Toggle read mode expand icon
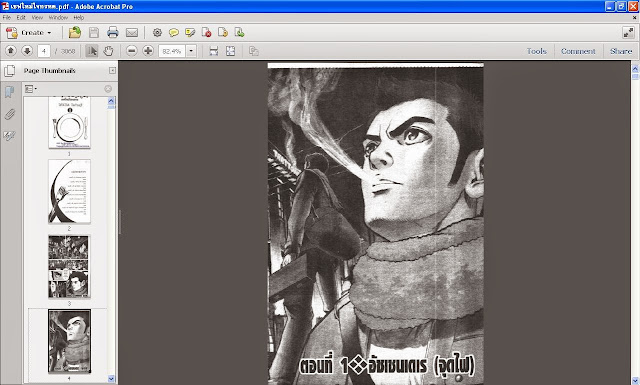The height and width of the screenshot is (385, 640). [x=628, y=33]
